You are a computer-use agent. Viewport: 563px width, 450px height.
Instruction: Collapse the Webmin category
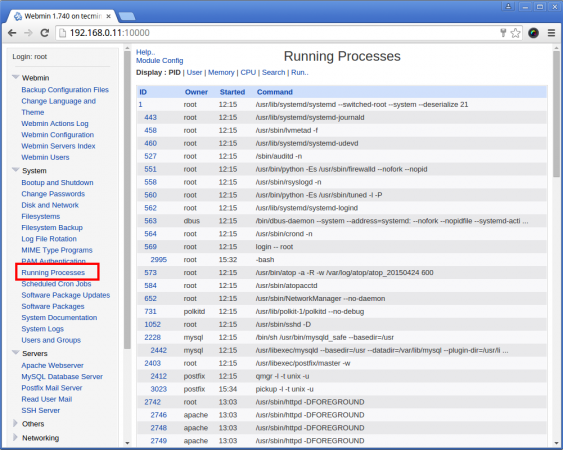(x=15, y=77)
